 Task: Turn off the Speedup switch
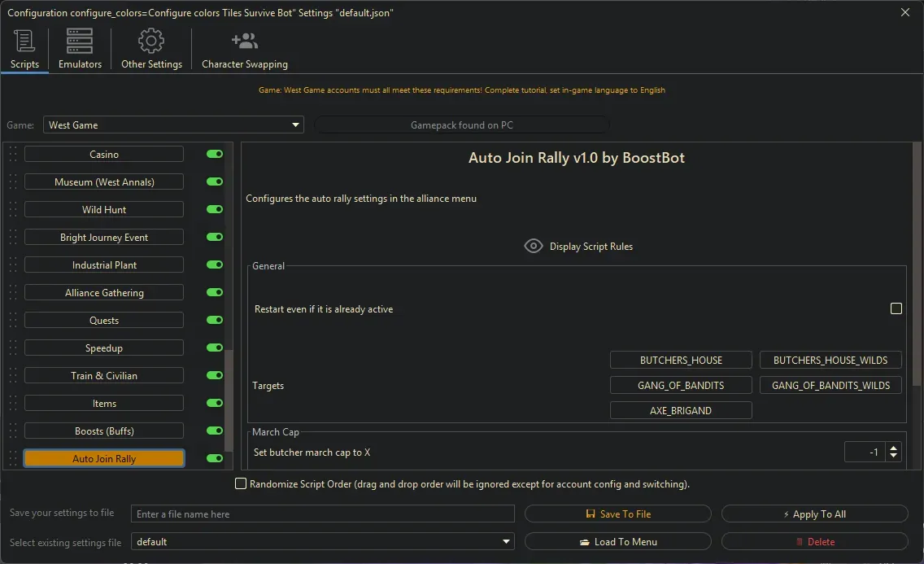pyautogui.click(x=213, y=348)
